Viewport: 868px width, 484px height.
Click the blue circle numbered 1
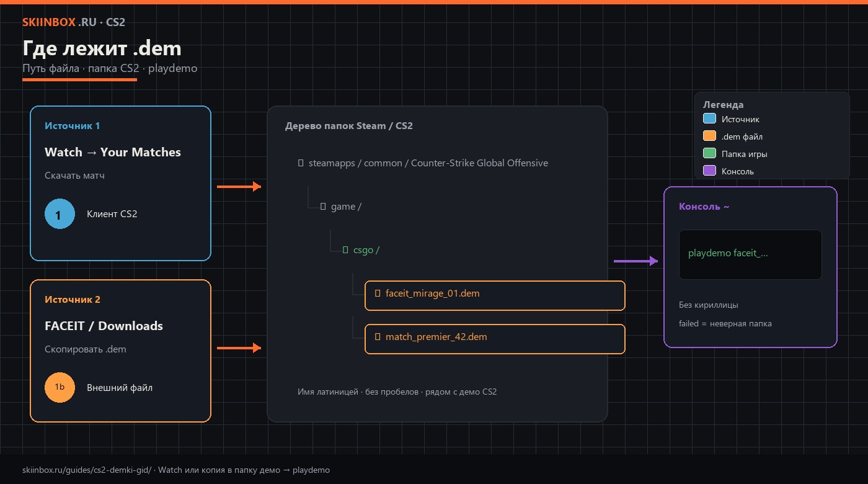(60, 214)
